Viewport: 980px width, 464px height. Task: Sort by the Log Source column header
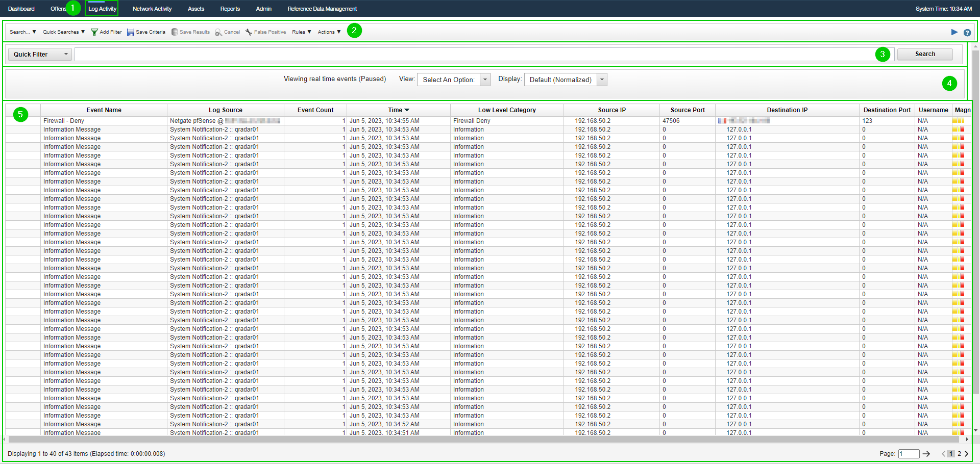click(226, 110)
